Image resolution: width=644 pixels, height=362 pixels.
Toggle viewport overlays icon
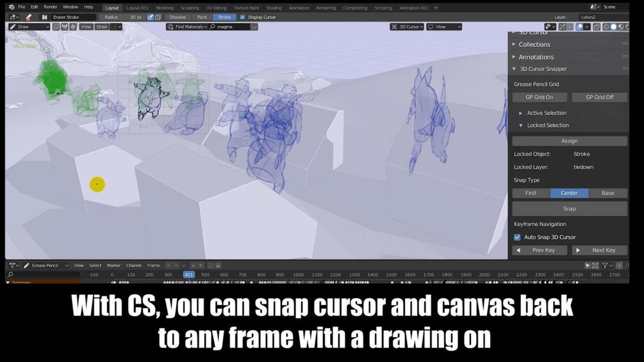[x=579, y=27]
